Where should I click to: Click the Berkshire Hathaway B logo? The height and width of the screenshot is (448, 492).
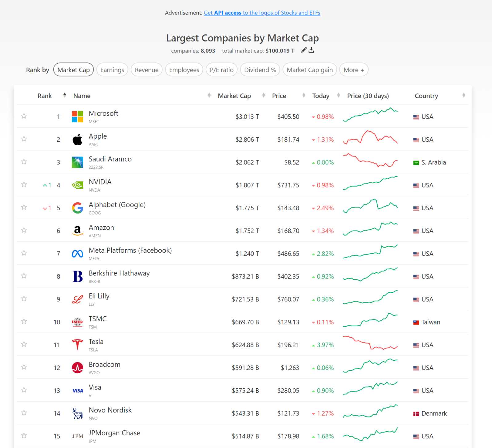point(77,276)
